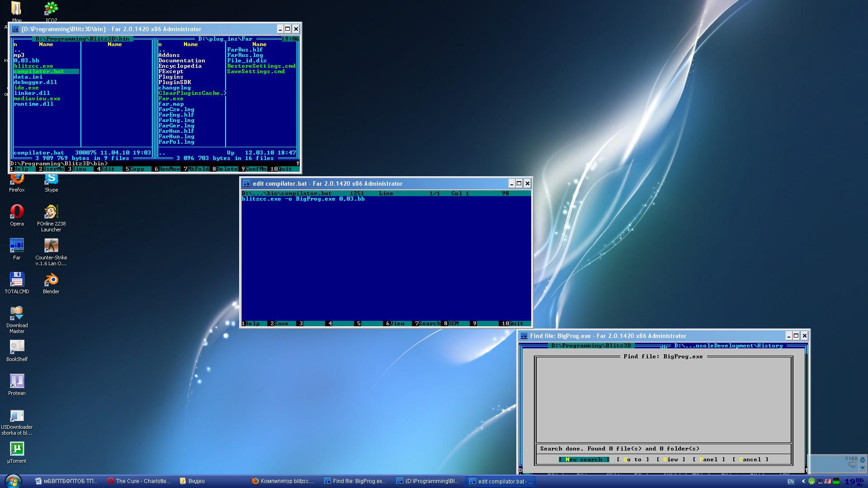Select compilator.bat in the left panel
This screenshot has width=868, height=488.
(x=39, y=71)
